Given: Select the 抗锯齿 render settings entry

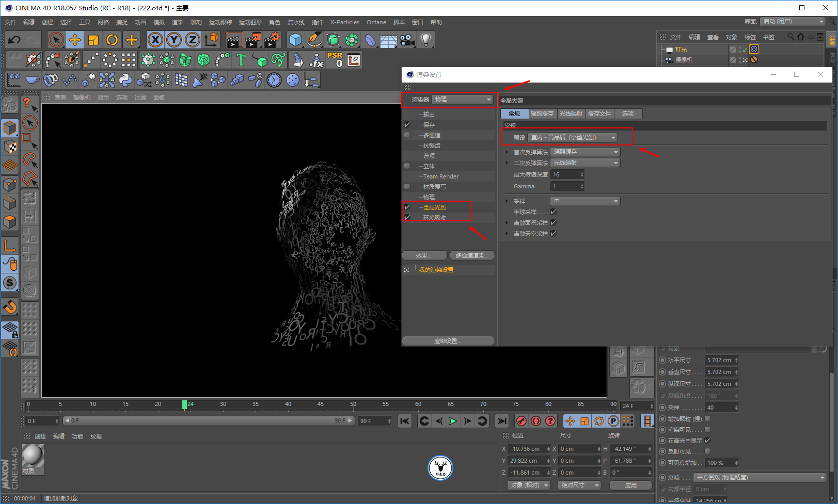Looking at the screenshot, I should click(x=432, y=145).
